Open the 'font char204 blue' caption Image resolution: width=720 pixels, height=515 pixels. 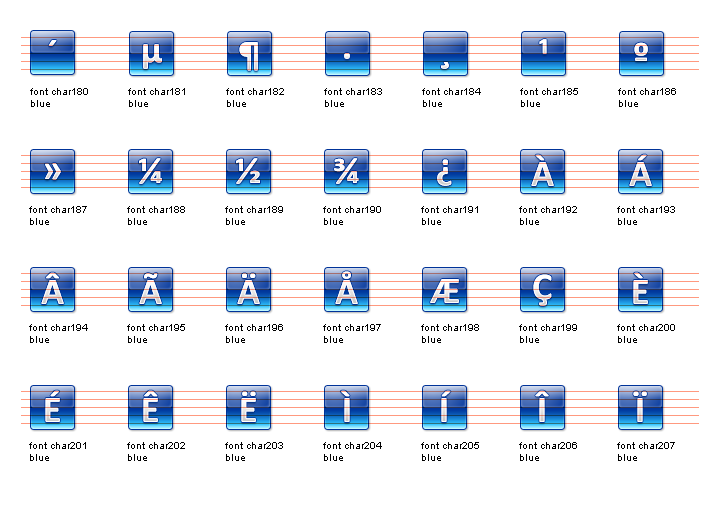click(x=352, y=451)
